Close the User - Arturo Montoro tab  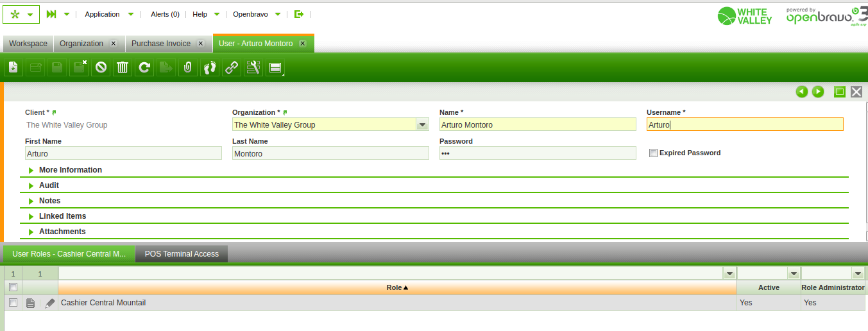click(x=303, y=44)
